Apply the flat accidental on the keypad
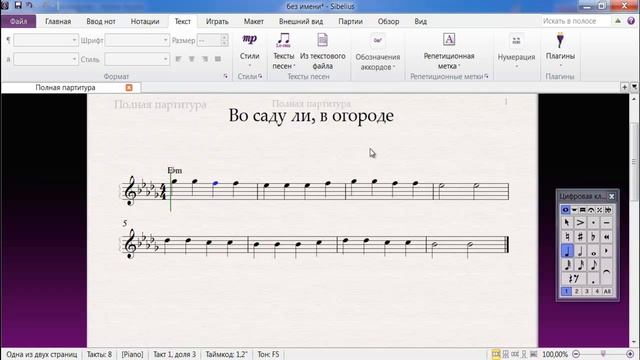 [593, 237]
